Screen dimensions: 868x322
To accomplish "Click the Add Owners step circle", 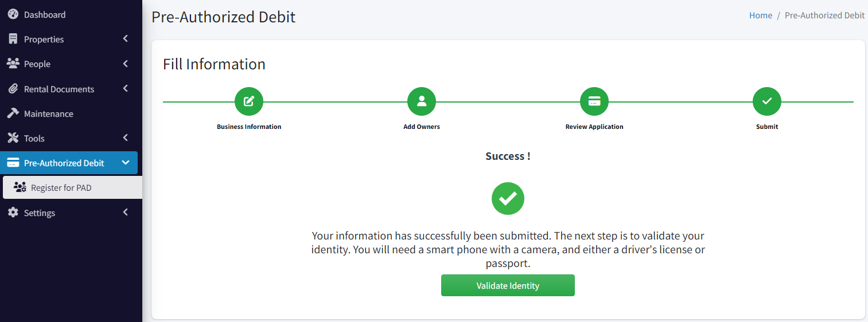I will (422, 101).
